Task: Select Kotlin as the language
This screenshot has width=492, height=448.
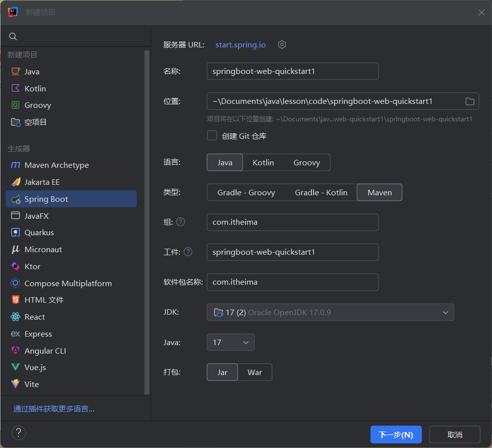Action: [263, 162]
